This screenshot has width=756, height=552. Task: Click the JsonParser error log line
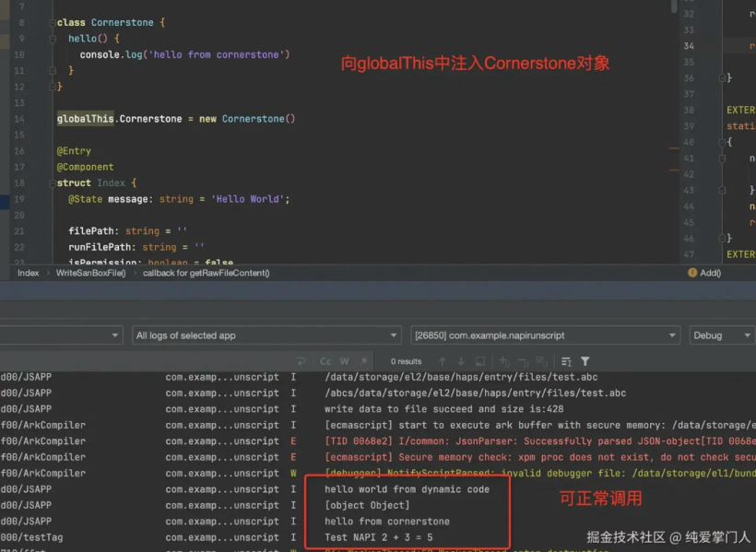(540, 441)
